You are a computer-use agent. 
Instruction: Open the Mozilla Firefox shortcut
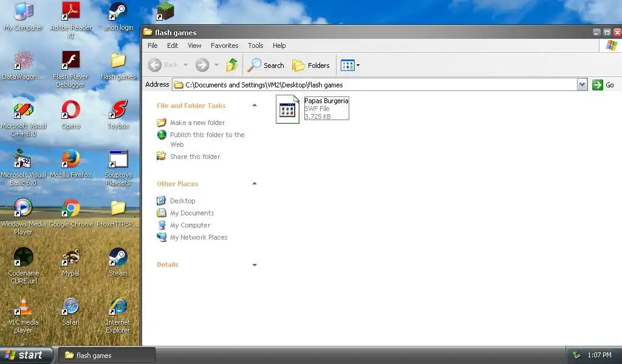70,164
